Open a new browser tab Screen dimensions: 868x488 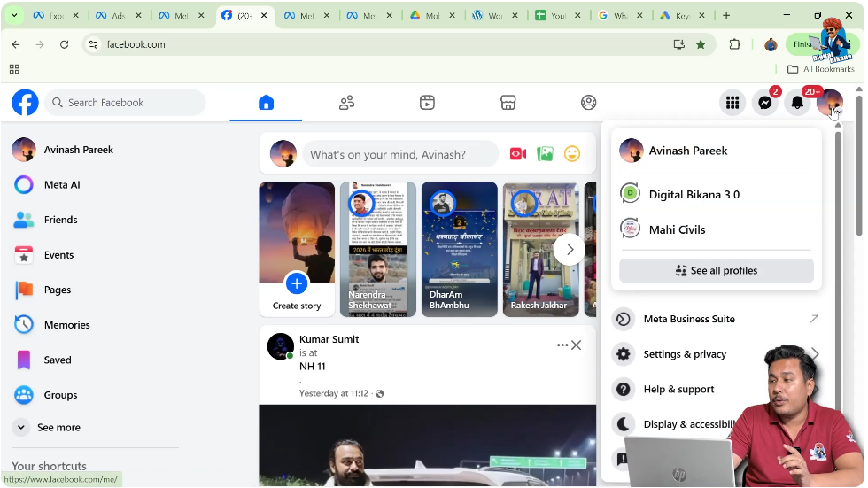[x=726, y=15]
